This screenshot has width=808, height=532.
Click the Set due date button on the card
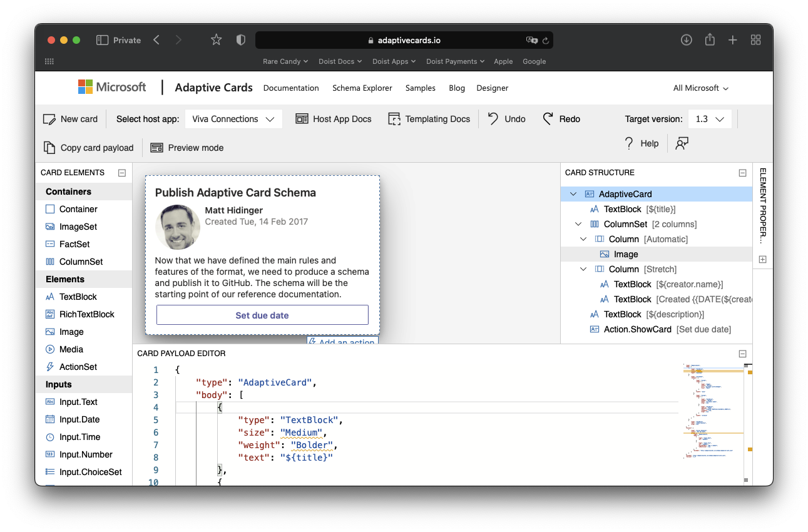point(262,315)
